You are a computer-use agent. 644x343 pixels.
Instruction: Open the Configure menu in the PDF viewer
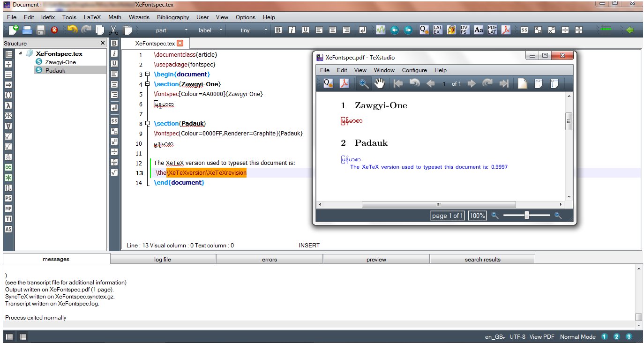[x=414, y=70]
